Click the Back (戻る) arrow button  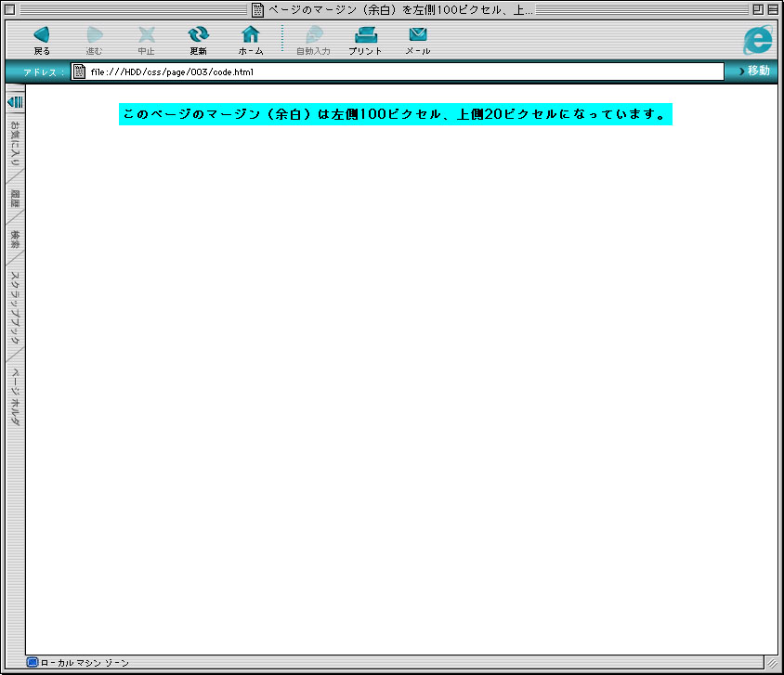tap(42, 40)
